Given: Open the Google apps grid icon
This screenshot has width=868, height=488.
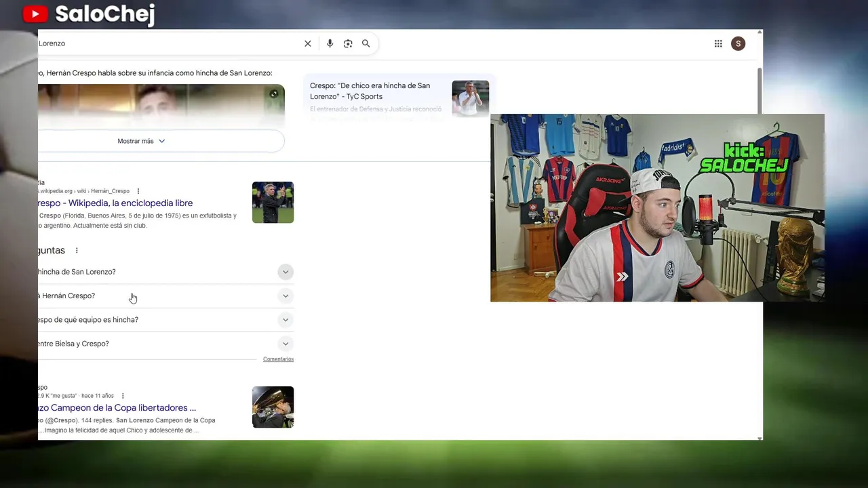Looking at the screenshot, I should pyautogui.click(x=718, y=43).
